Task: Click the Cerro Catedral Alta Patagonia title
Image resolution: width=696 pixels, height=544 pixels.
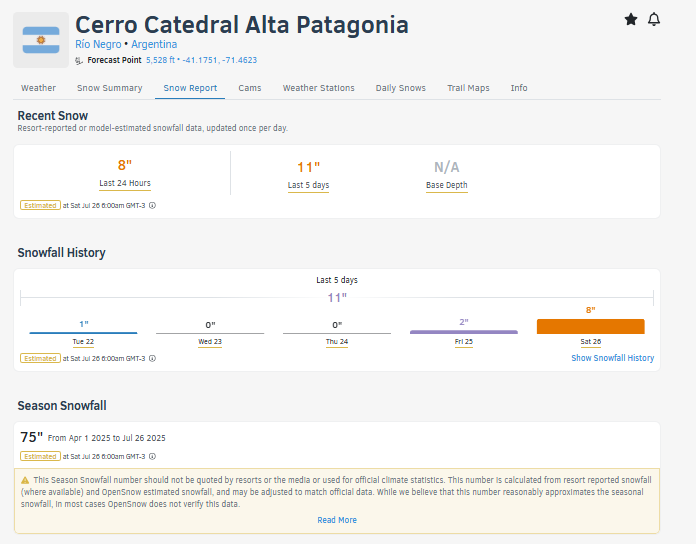Action: [x=242, y=24]
